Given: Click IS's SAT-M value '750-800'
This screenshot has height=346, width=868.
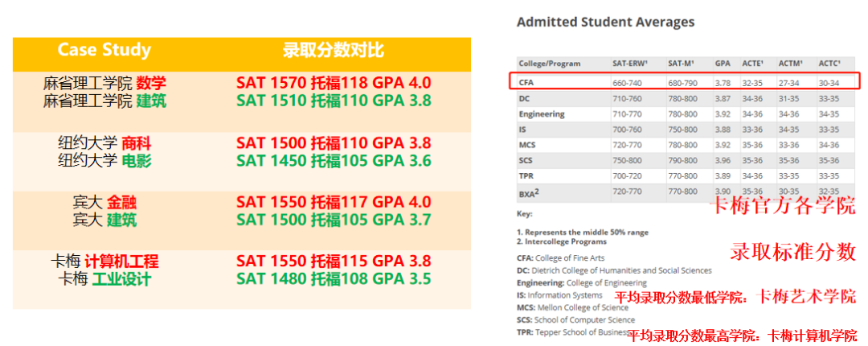Looking at the screenshot, I should 682,130.
